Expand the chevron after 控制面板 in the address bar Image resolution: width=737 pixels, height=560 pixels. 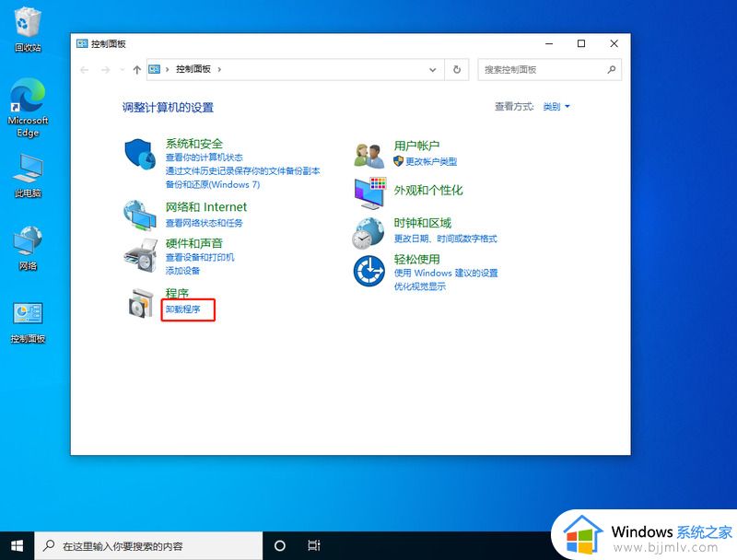[219, 69]
